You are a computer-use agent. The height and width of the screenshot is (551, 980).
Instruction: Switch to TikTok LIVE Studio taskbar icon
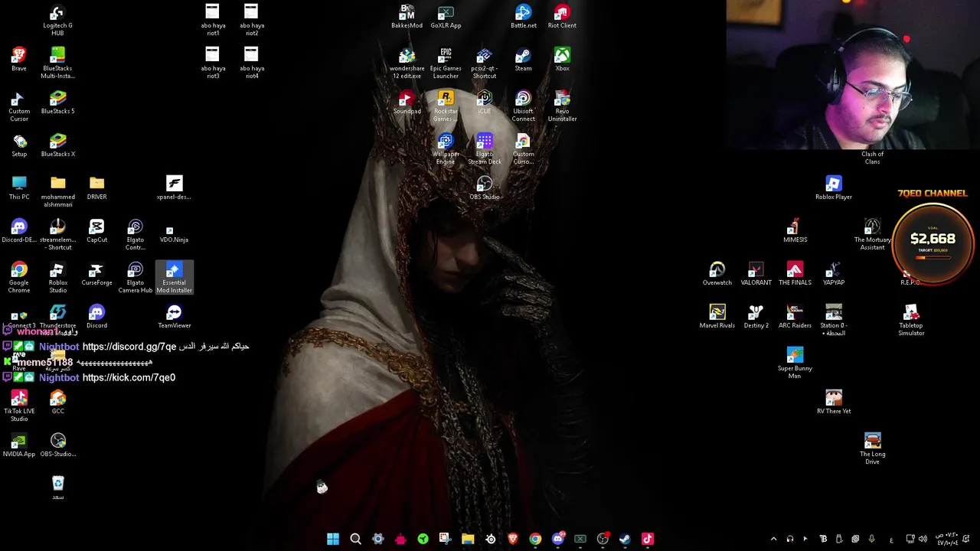pyautogui.click(x=648, y=539)
